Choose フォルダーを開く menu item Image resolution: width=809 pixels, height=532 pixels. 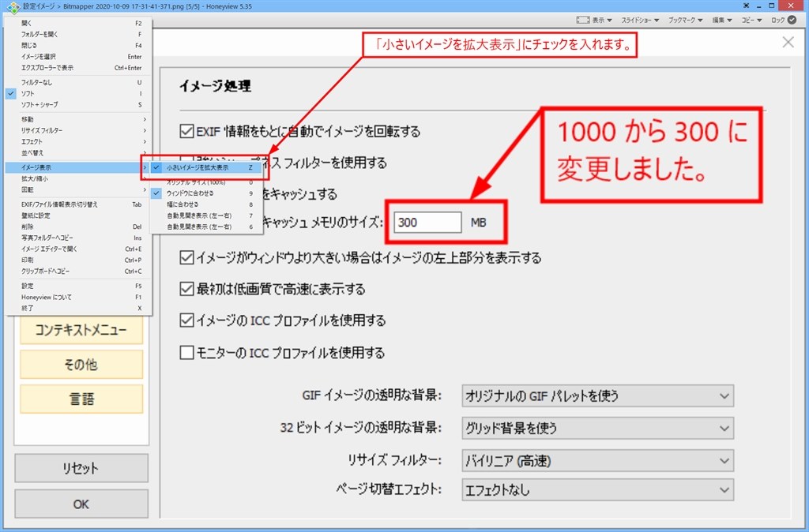coord(78,34)
